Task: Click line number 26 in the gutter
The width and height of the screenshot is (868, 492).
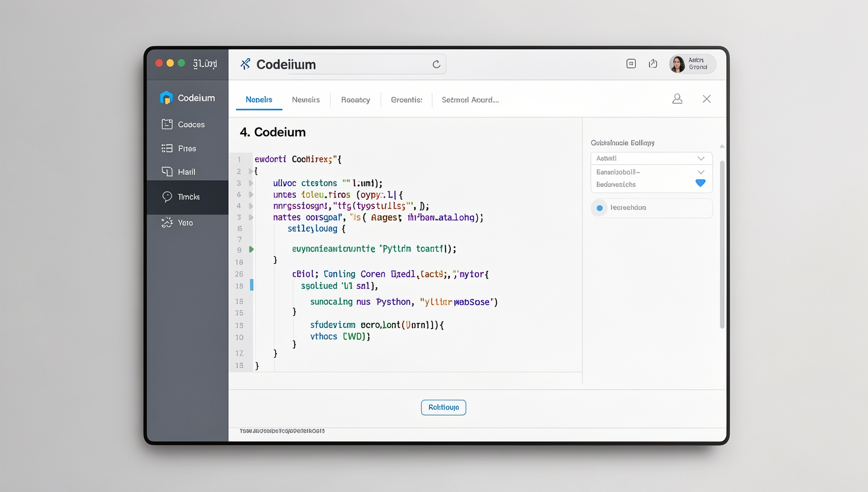Action: coord(239,274)
